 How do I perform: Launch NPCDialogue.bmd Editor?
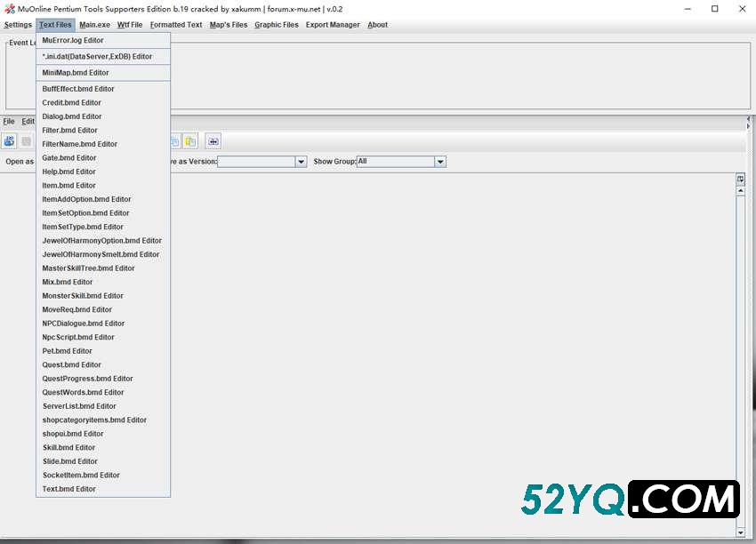[103, 324]
